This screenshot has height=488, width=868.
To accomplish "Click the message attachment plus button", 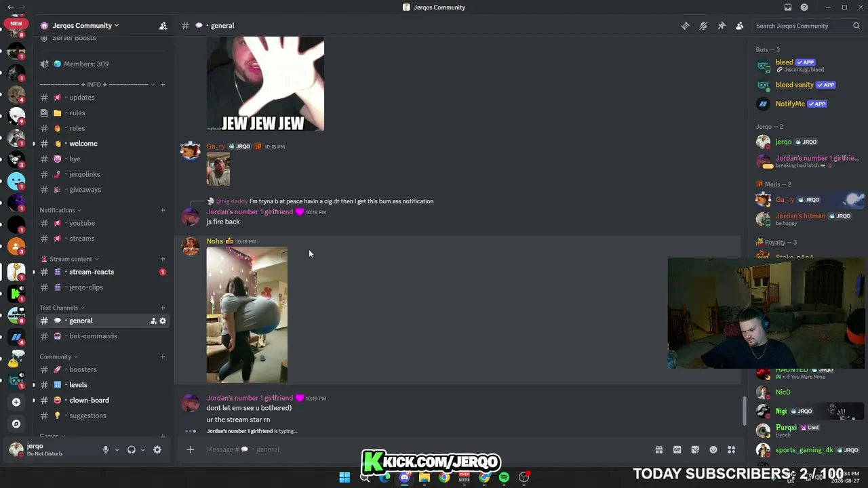I will tap(191, 449).
